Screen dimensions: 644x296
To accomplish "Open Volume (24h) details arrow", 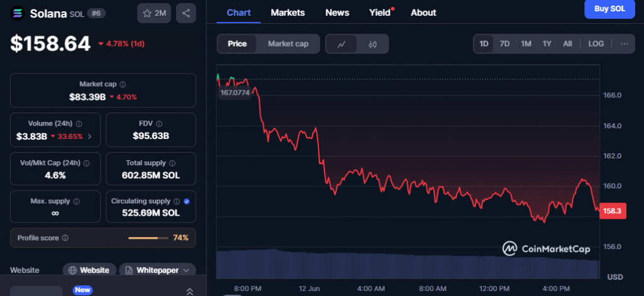I will coord(90,136).
